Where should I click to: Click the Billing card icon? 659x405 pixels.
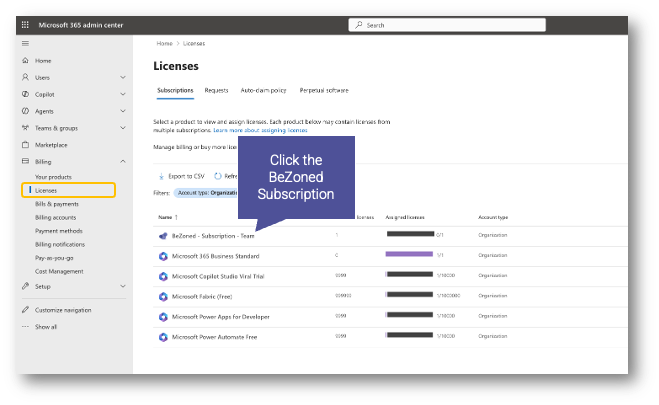click(x=25, y=161)
